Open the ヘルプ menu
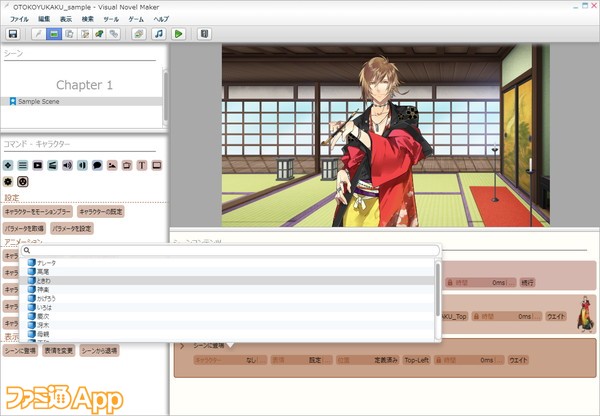This screenshot has height=416, width=600. 161,19
